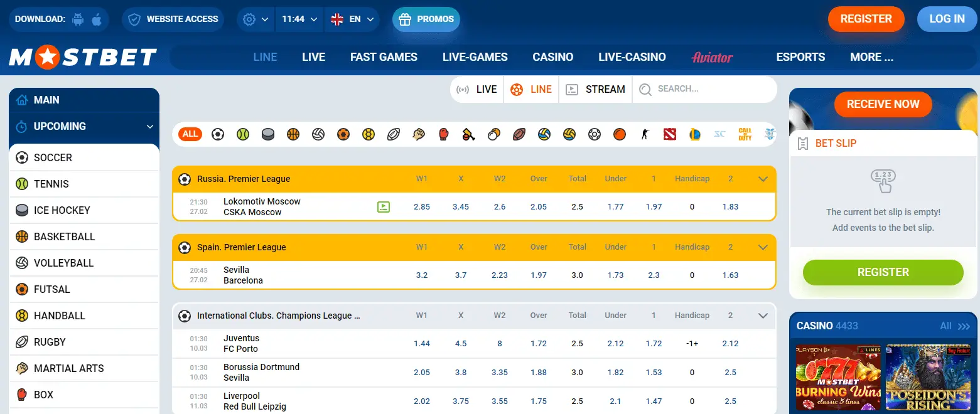Select the Call of Duty filter icon
Screen dimensions: 980x414
[745, 134]
